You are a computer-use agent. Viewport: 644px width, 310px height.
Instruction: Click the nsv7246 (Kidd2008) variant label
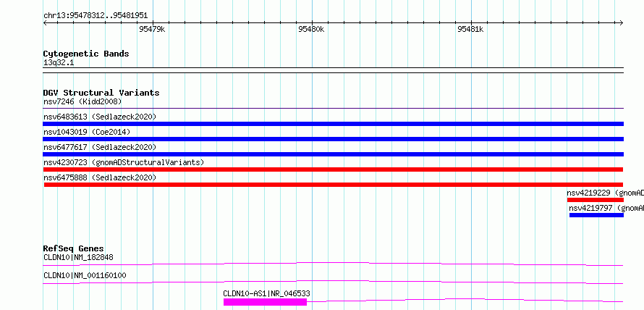coord(82,101)
